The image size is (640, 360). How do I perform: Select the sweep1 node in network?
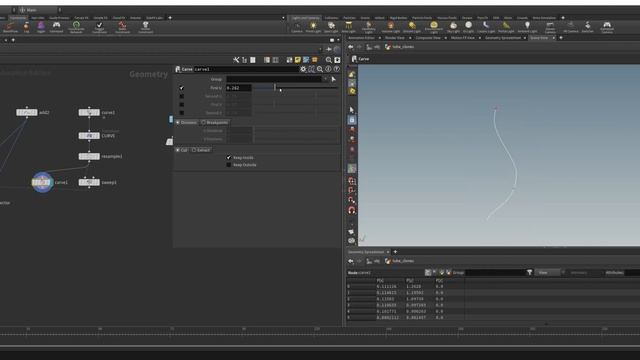pyautogui.click(x=89, y=182)
